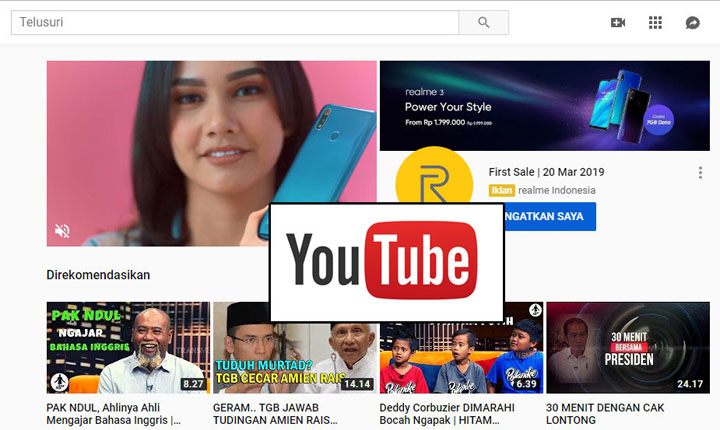Viewport: 720px width, 430px height.
Task: Click the 24.17 duration badge
Action: pyautogui.click(x=690, y=384)
